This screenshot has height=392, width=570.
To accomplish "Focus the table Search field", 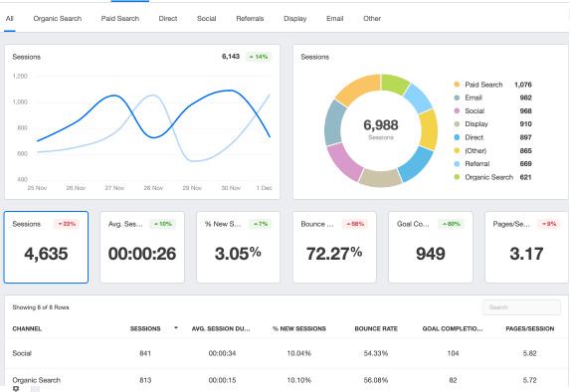I will 521,307.
